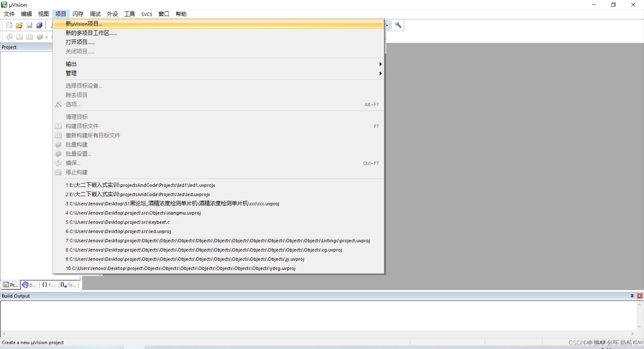Click the Save file floppy icon

(x=30, y=25)
